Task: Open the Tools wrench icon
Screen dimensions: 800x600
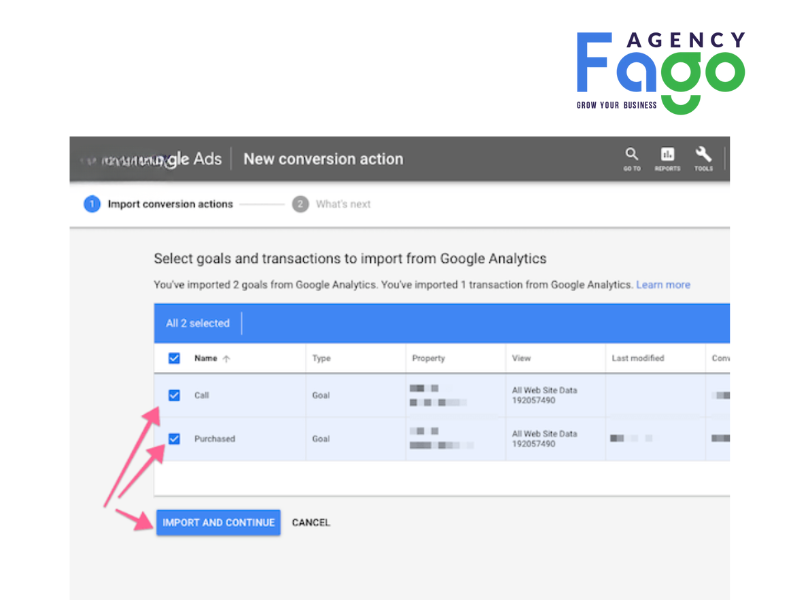Action: click(x=703, y=157)
